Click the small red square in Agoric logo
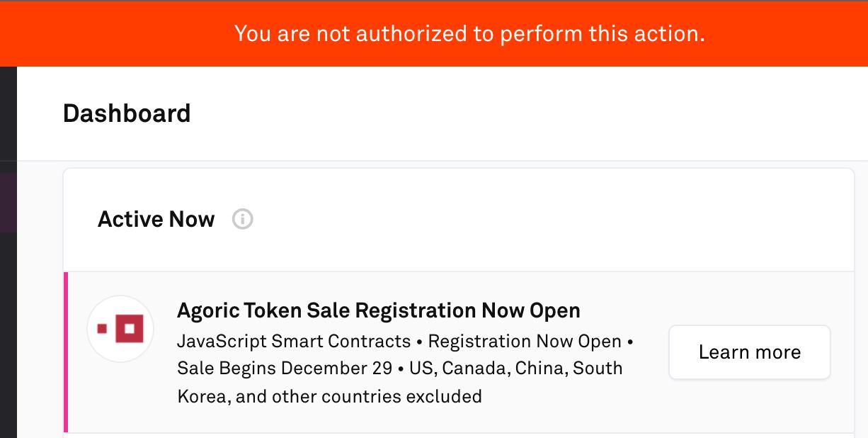The height and width of the screenshot is (438, 868). (x=102, y=328)
